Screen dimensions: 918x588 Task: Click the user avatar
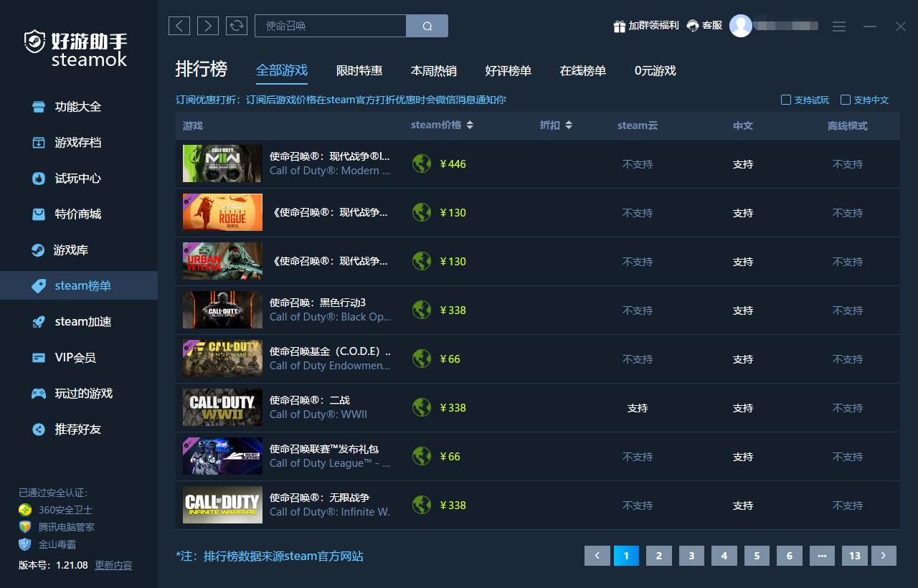[741, 26]
